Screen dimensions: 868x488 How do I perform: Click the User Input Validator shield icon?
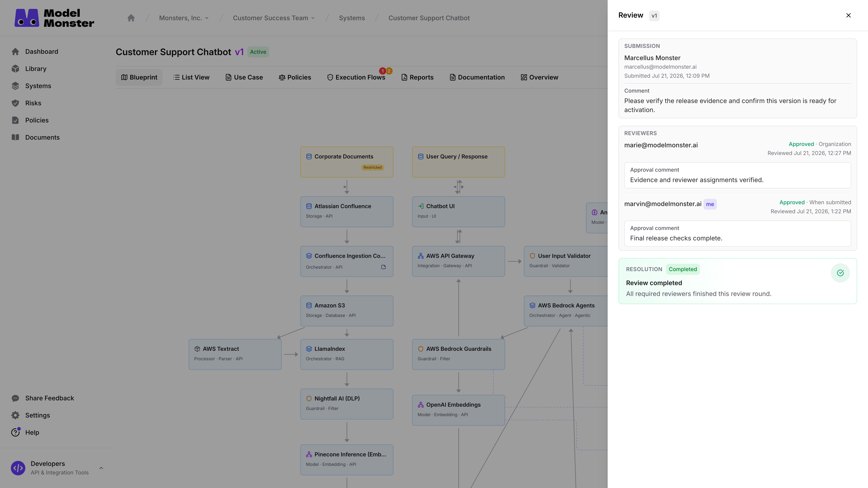click(x=532, y=256)
